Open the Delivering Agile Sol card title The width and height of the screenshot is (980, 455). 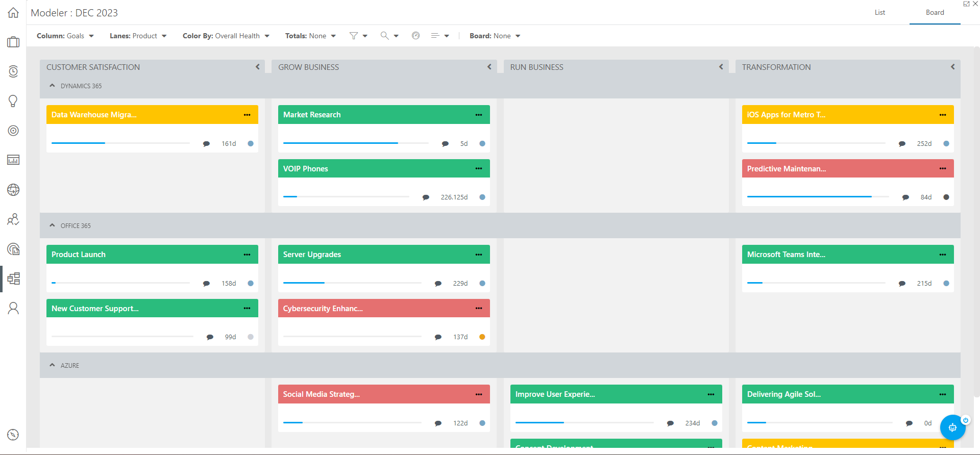click(784, 394)
